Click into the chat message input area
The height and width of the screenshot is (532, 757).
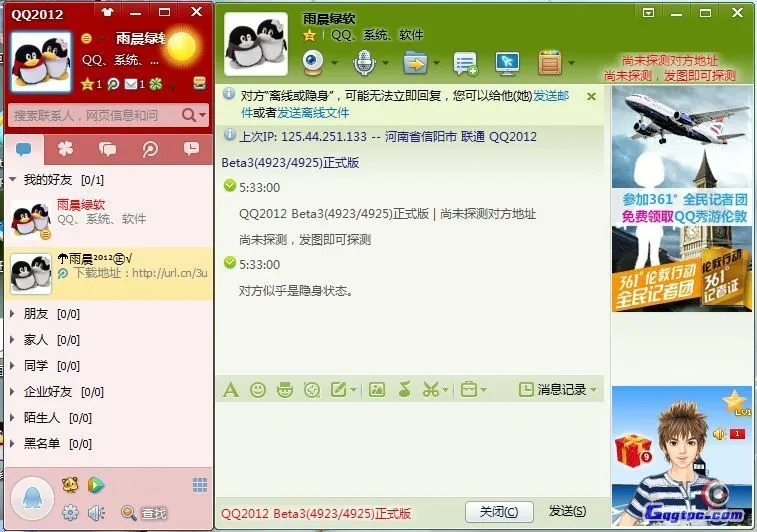(x=410, y=450)
